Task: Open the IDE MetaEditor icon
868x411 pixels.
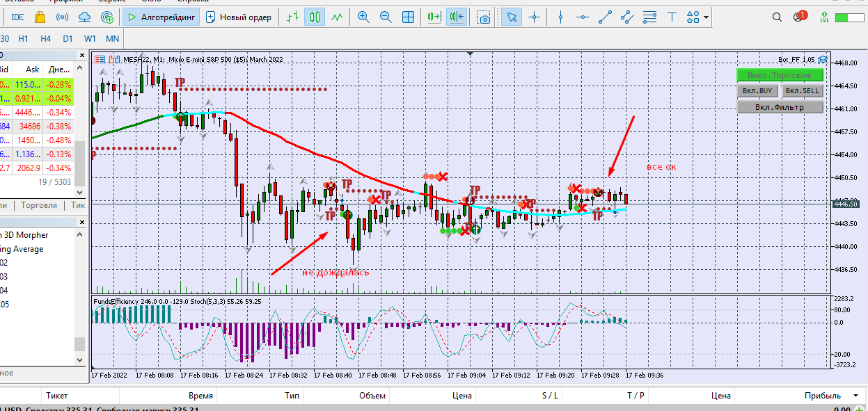Action: 18,17
